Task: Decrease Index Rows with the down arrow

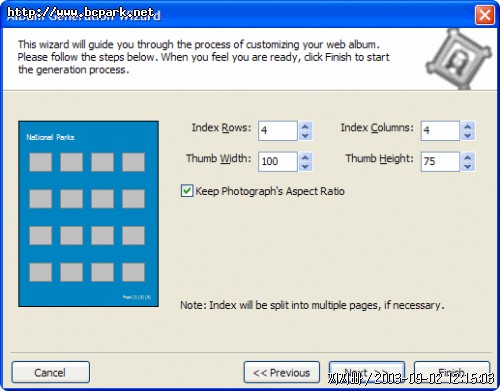Action: point(305,136)
